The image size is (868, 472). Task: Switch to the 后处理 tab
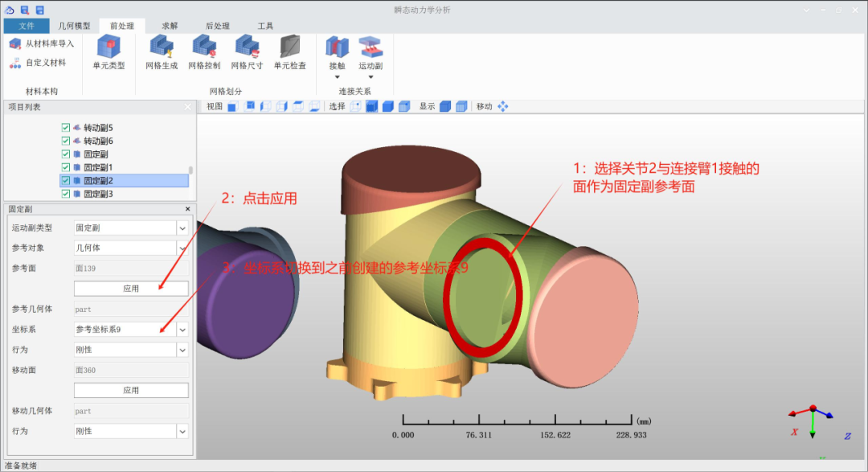[x=218, y=26]
